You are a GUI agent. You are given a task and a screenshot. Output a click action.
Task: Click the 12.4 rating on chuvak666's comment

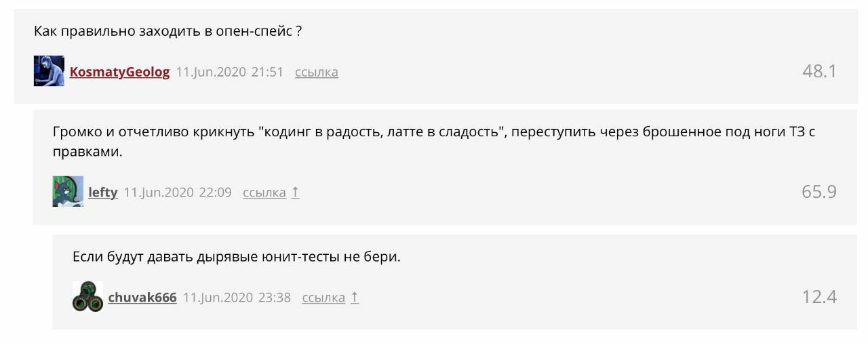(x=819, y=297)
